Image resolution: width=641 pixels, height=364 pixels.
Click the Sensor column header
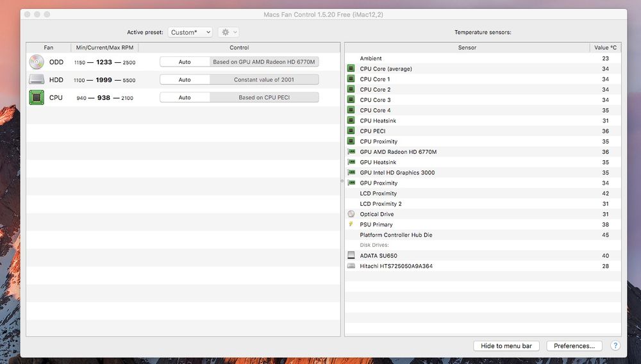click(467, 47)
